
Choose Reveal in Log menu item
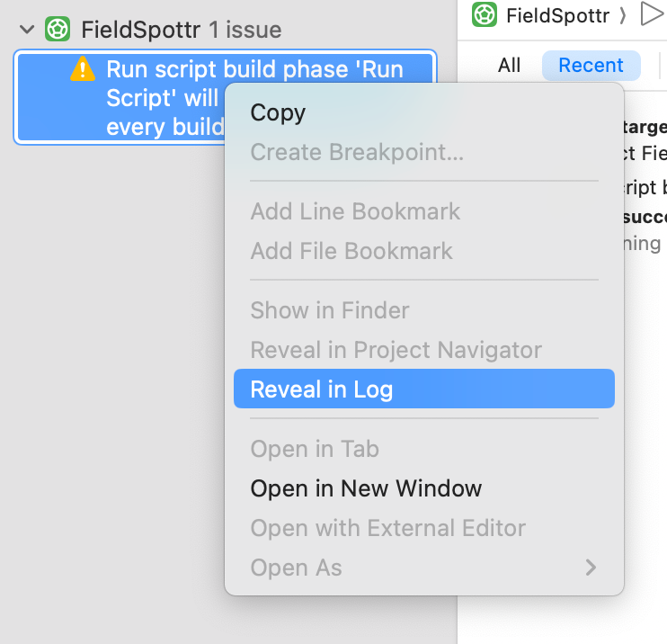click(x=424, y=389)
